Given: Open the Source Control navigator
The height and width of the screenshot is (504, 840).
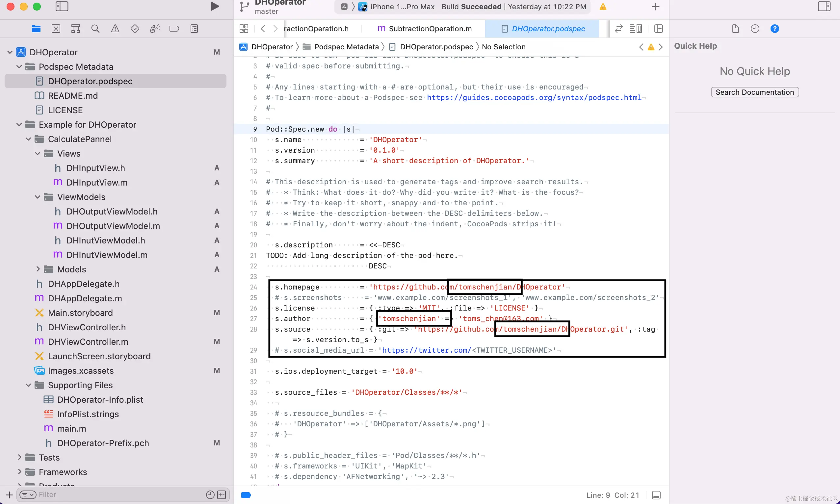Looking at the screenshot, I should pos(56,29).
